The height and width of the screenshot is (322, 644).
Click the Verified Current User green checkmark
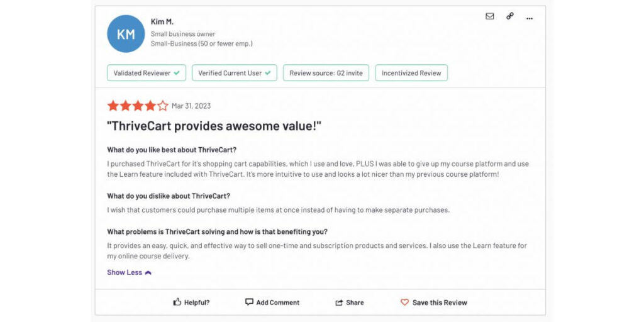pos(268,73)
